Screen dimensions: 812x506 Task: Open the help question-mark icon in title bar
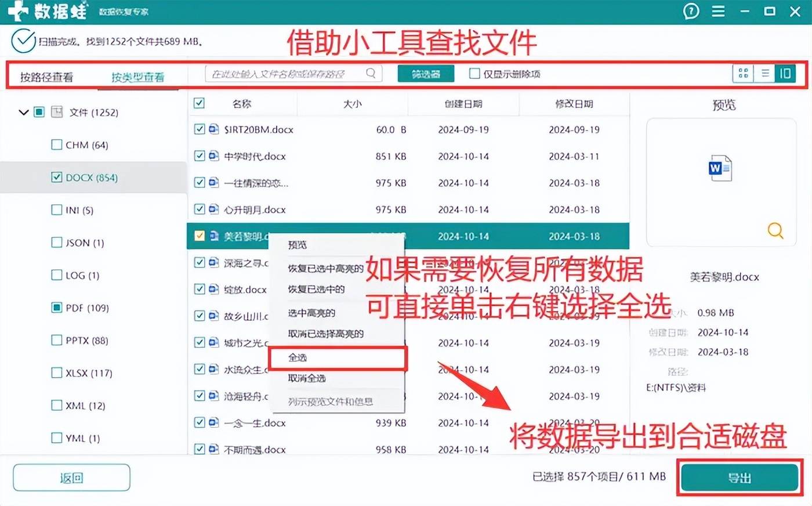tap(691, 11)
